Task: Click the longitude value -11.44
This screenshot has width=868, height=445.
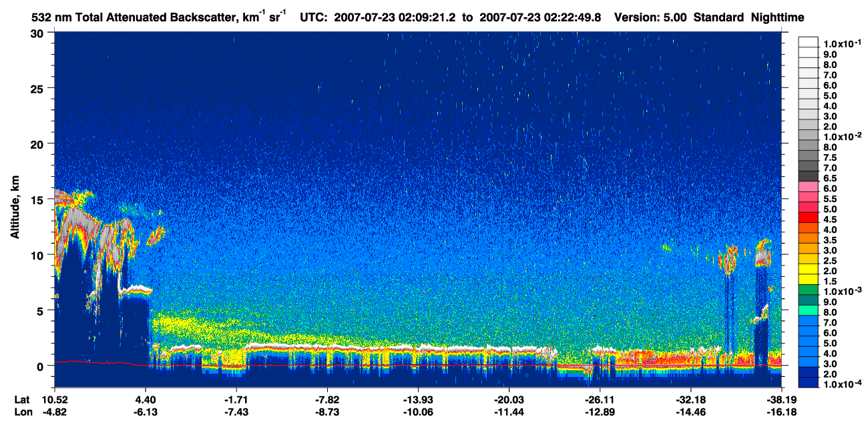Action: pos(509,412)
